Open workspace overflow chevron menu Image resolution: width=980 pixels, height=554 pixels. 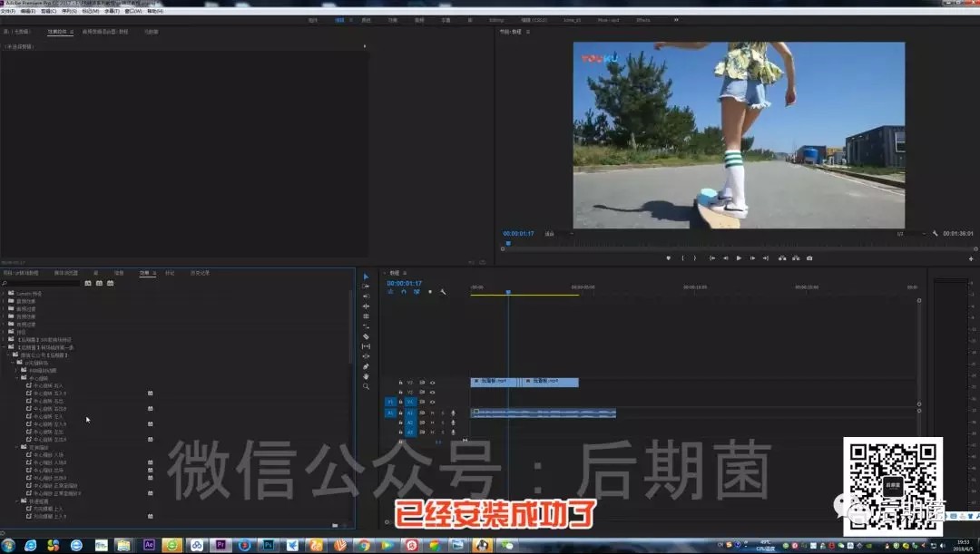(676, 20)
